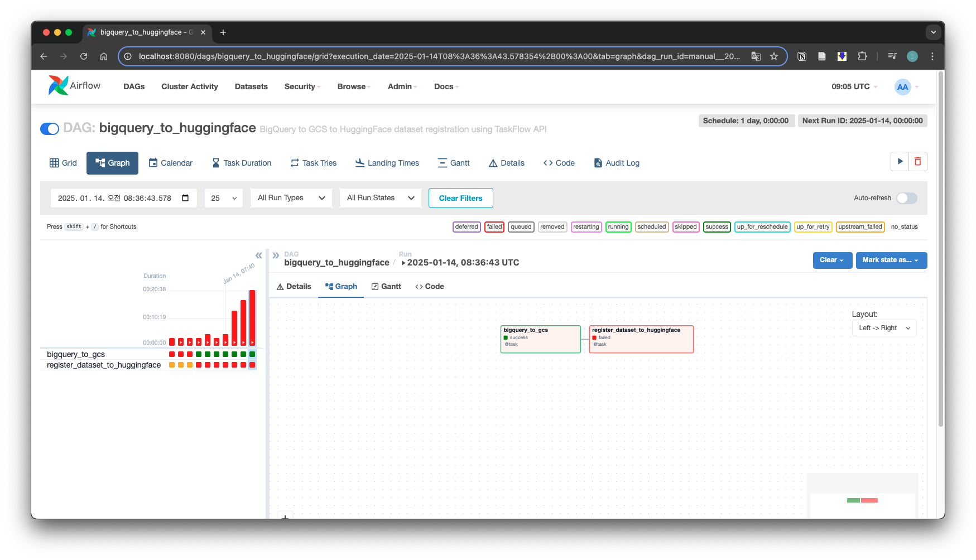The image size is (976, 560).
Task: Click the graph minimap thumbnail
Action: click(x=862, y=496)
